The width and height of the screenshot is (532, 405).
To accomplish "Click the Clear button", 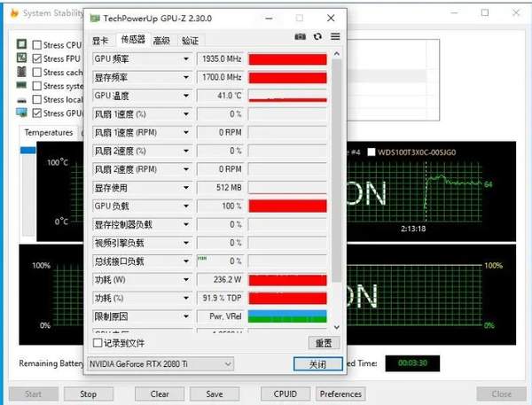I will coord(160,393).
